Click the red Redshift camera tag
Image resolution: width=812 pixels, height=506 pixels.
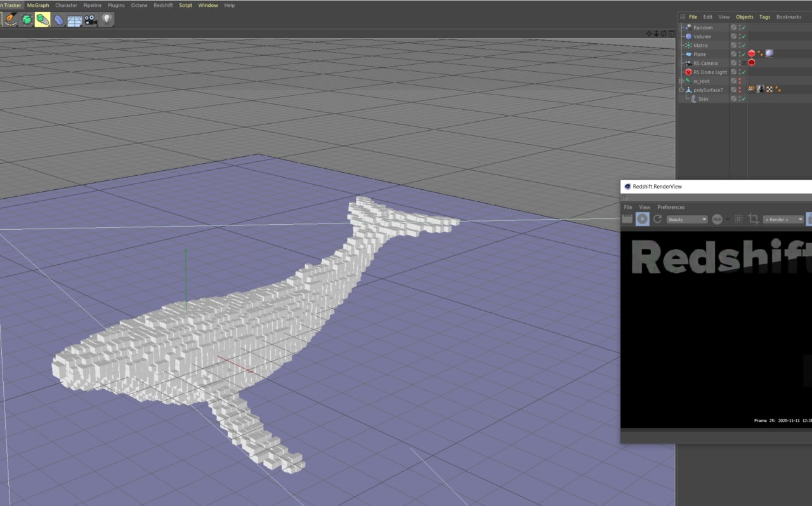pos(752,63)
